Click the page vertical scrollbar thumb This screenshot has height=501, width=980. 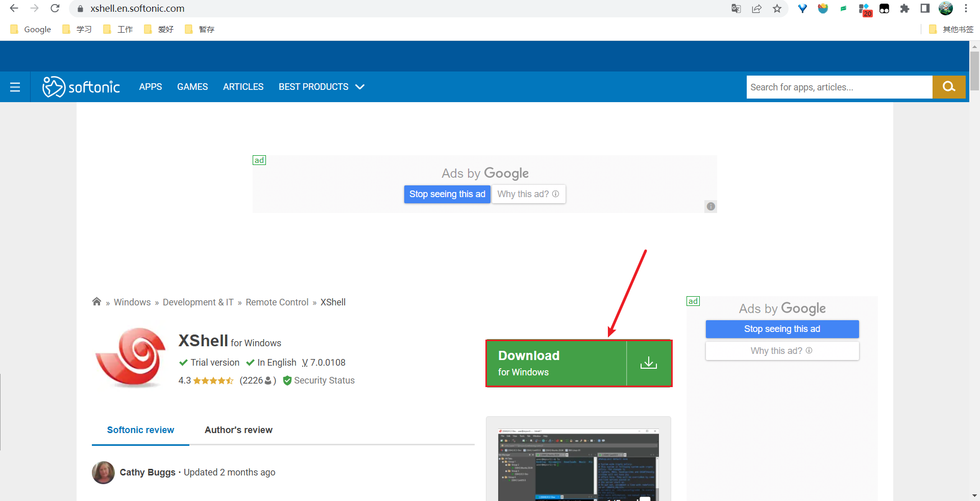point(974,70)
